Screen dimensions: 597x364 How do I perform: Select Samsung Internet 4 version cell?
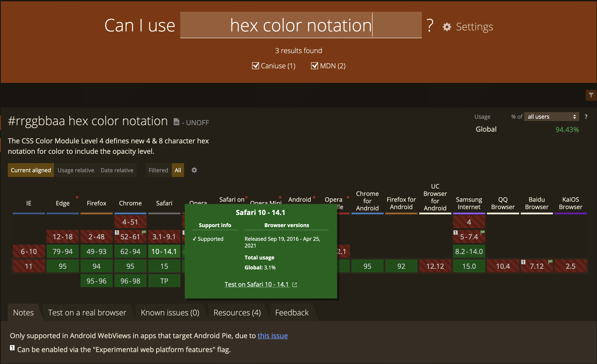tap(469, 222)
